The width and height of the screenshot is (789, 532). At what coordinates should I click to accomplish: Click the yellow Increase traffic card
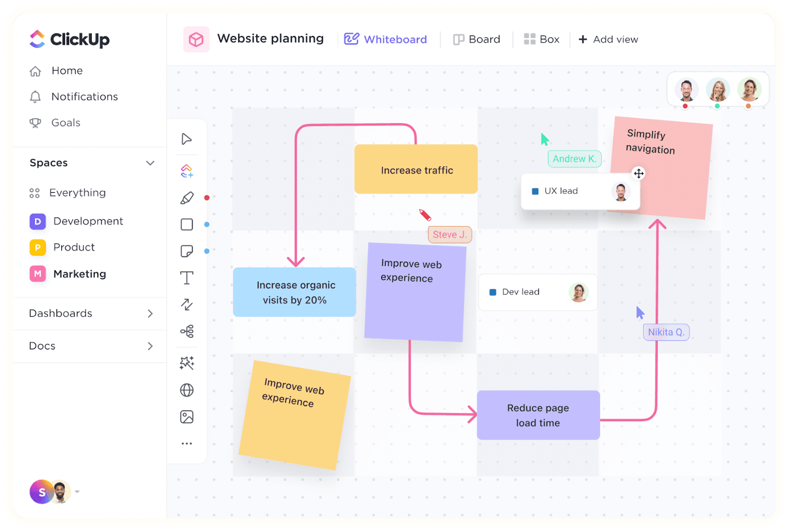[416, 169]
